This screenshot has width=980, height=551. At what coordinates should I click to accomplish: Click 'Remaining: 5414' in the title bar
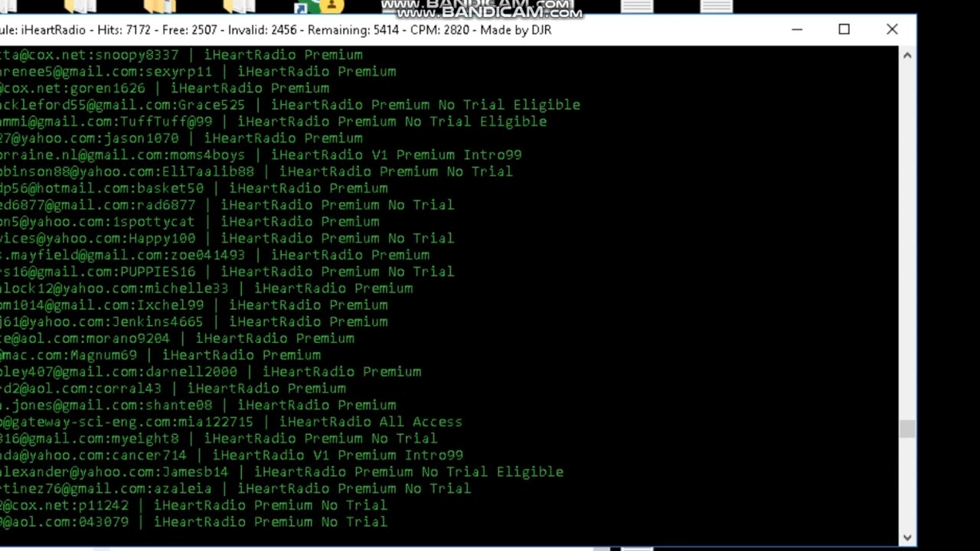click(353, 30)
